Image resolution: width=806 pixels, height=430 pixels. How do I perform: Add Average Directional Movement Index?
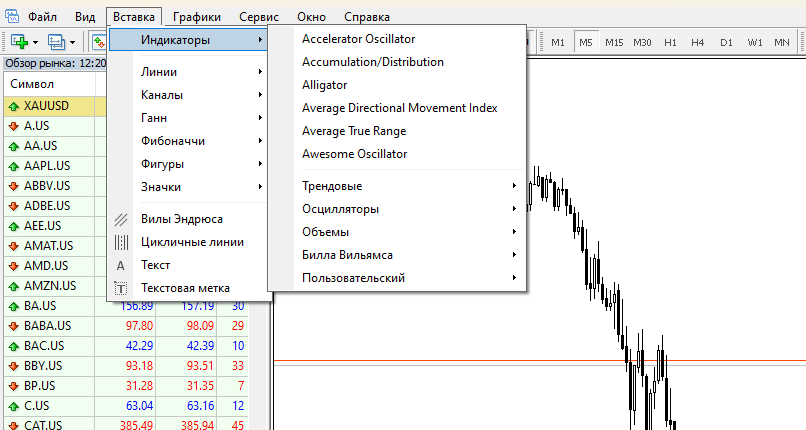click(x=410, y=108)
